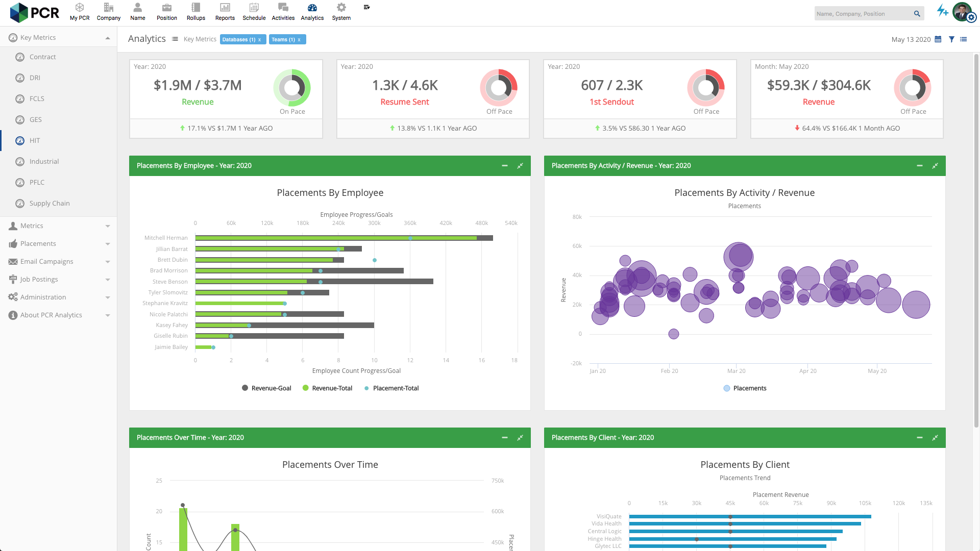Open the Reports module from top navigation
The image size is (980, 551).
click(x=225, y=12)
